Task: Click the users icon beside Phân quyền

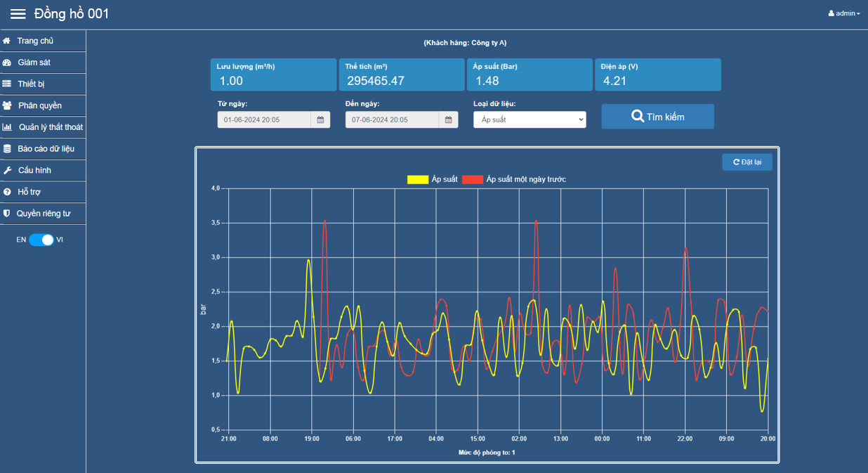Action: [x=7, y=105]
